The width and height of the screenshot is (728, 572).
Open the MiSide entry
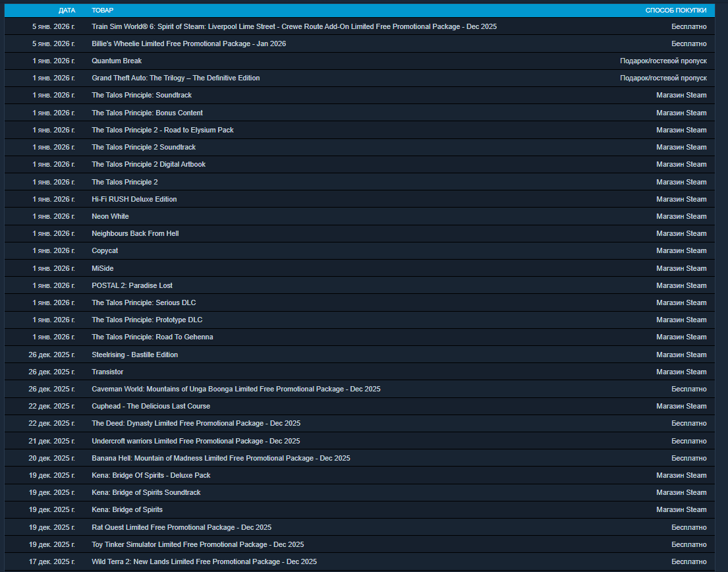click(360, 268)
